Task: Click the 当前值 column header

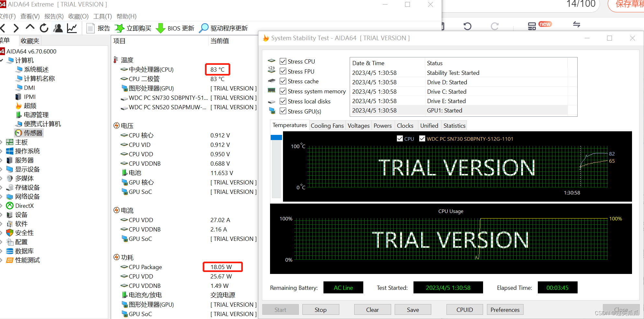Action: 220,41
